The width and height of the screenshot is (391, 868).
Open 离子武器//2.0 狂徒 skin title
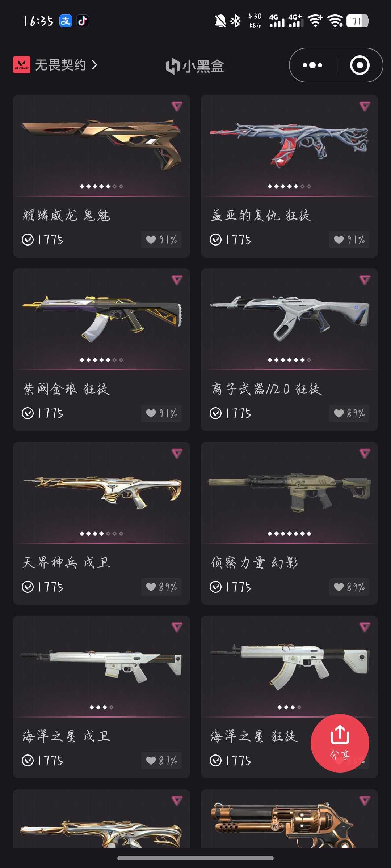(x=267, y=389)
